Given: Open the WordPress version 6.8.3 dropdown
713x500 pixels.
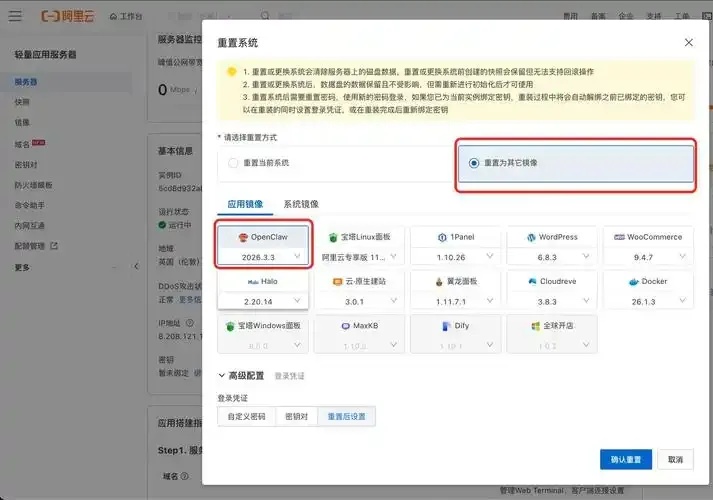Looking at the screenshot, I should click(552, 257).
